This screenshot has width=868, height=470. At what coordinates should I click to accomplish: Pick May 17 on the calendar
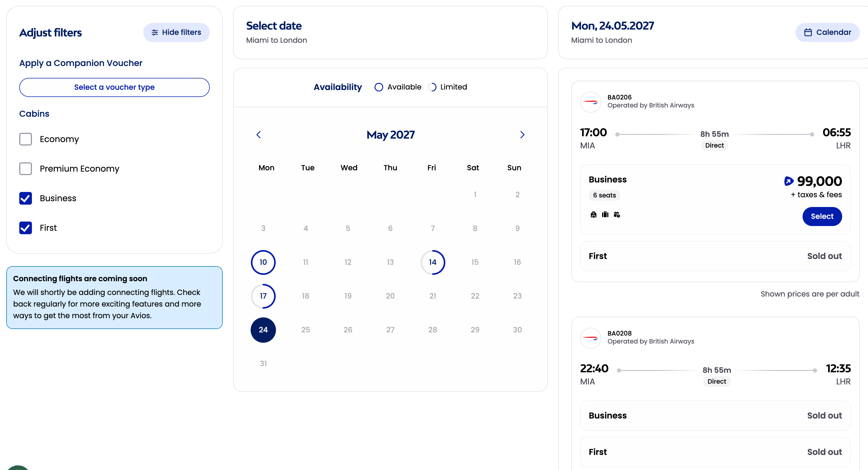263,296
